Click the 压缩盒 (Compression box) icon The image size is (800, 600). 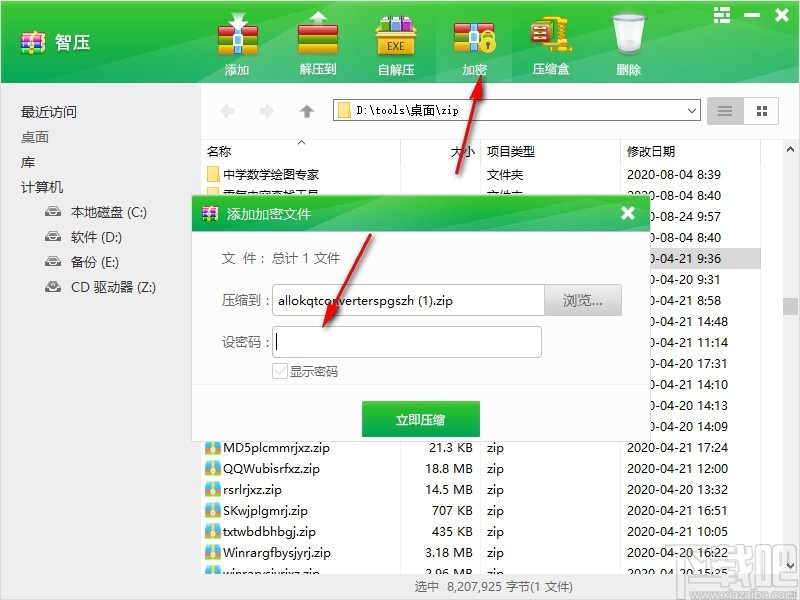550,40
